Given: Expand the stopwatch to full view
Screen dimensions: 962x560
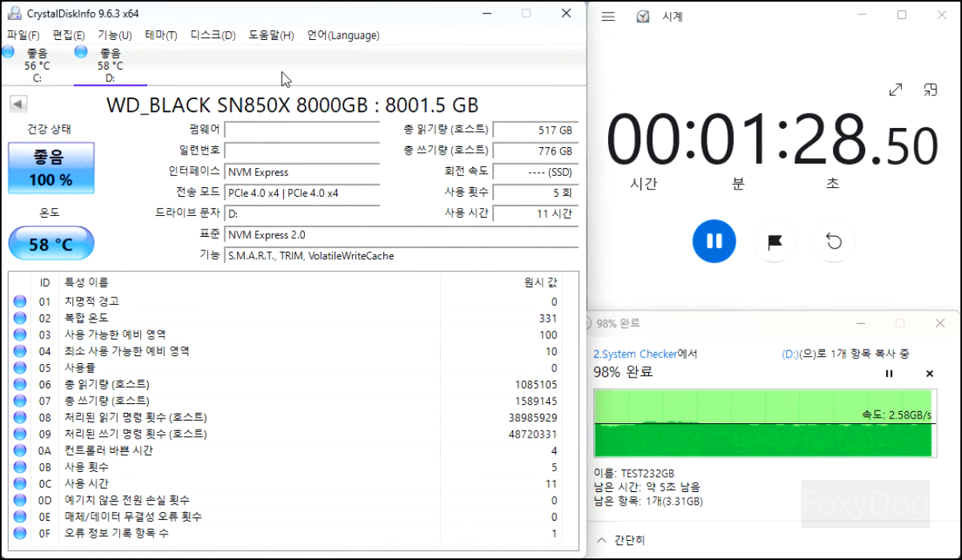Looking at the screenshot, I should [896, 90].
